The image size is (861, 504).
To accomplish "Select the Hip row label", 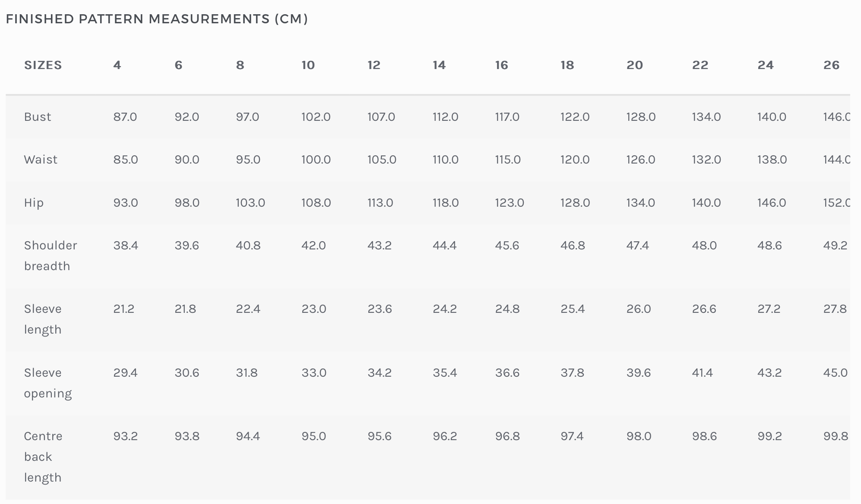I will coord(34,203).
